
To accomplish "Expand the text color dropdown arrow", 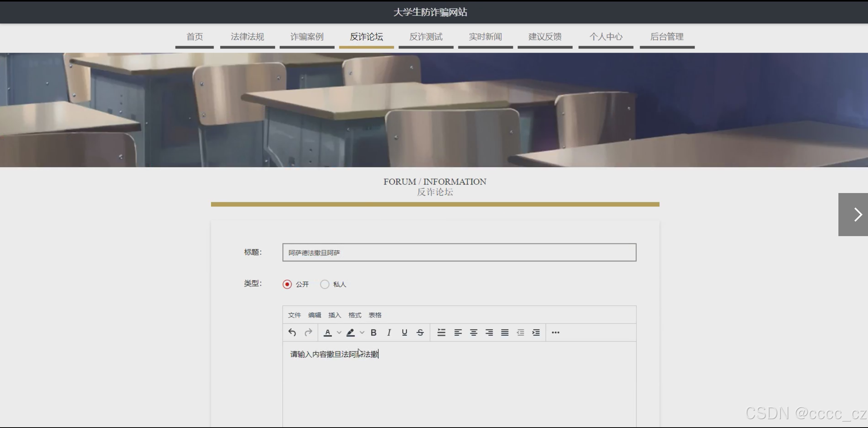I will (x=339, y=333).
